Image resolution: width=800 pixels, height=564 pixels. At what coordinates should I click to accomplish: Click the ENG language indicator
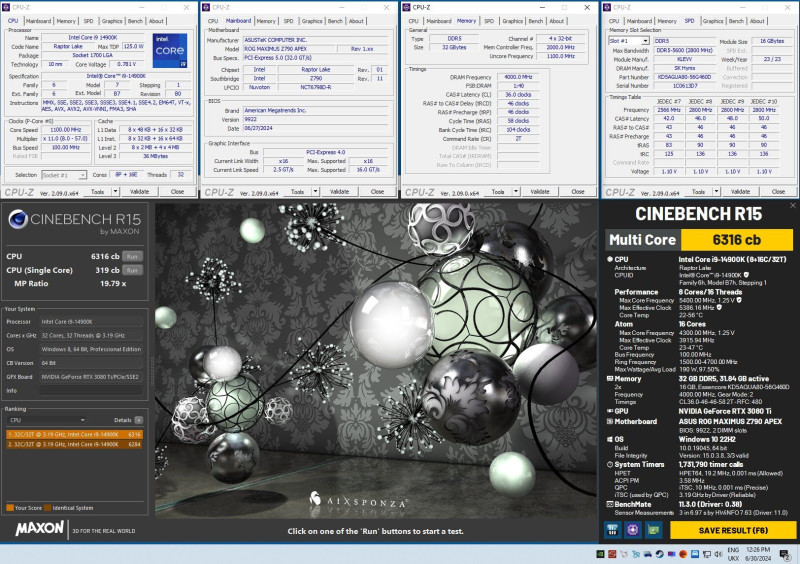point(733,550)
